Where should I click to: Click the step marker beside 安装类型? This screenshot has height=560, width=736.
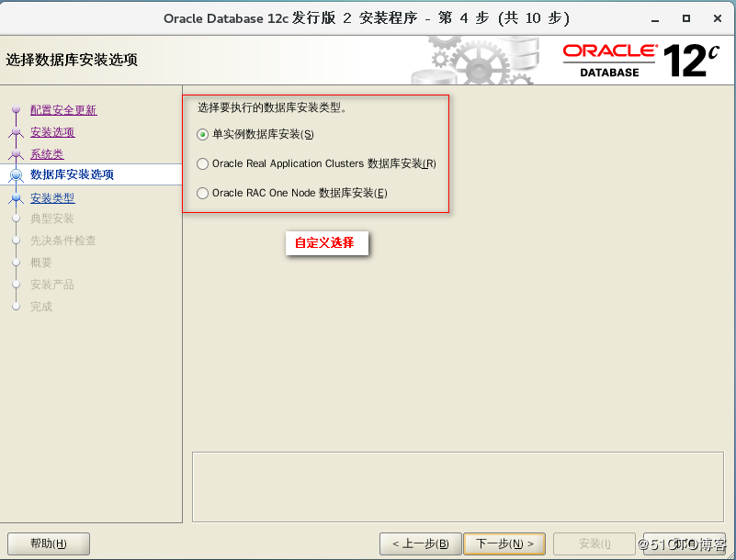coord(17,198)
